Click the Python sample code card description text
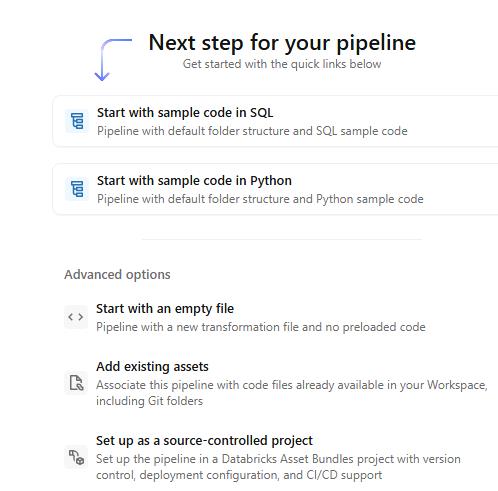Viewport: 498px width, 491px height. point(260,199)
